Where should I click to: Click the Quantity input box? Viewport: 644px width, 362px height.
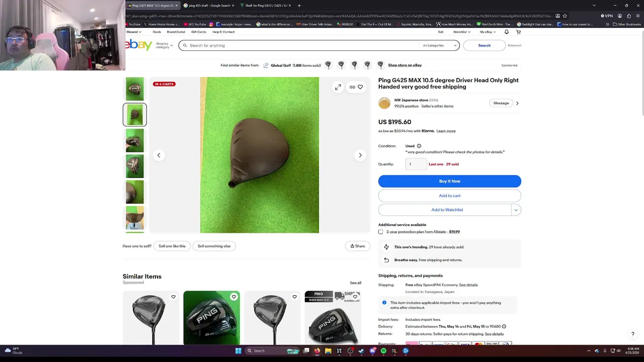416,164
